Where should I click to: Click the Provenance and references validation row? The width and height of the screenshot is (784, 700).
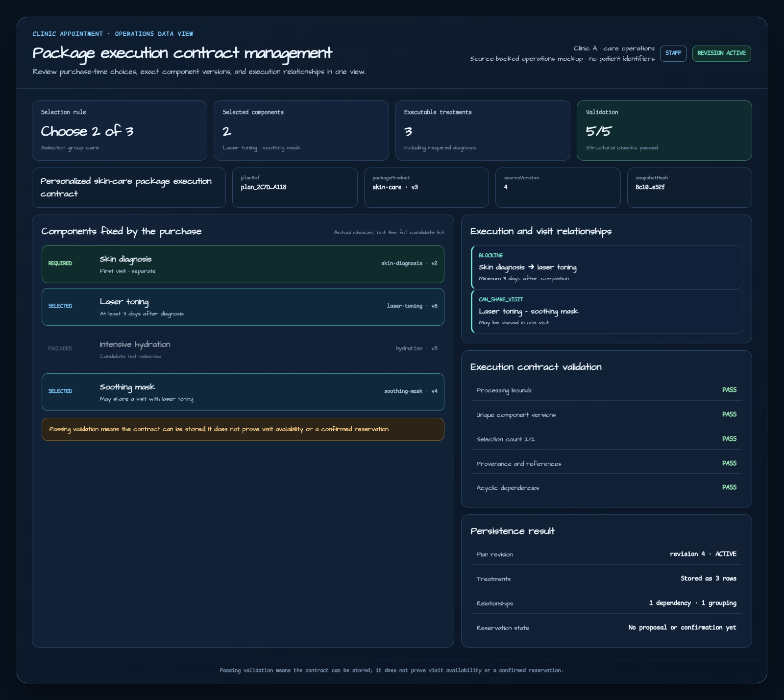(607, 463)
